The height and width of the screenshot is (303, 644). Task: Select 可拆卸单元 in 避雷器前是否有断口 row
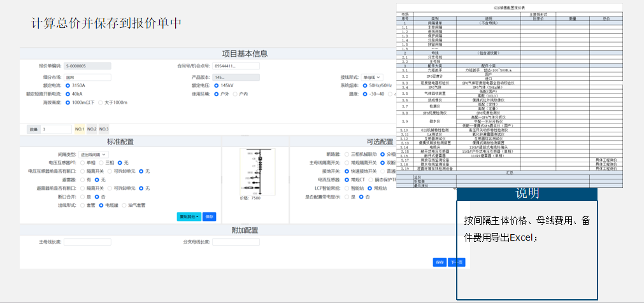tap(110, 188)
